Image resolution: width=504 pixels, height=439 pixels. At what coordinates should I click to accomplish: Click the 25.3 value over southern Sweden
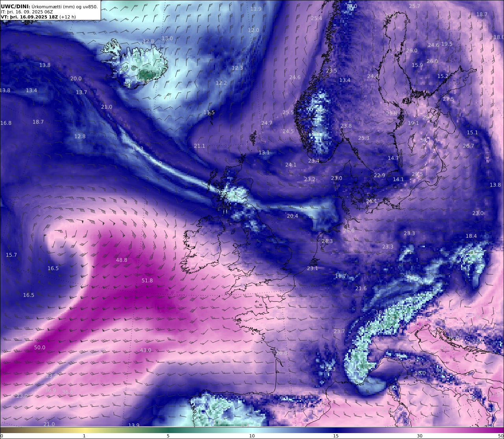coord(364,138)
